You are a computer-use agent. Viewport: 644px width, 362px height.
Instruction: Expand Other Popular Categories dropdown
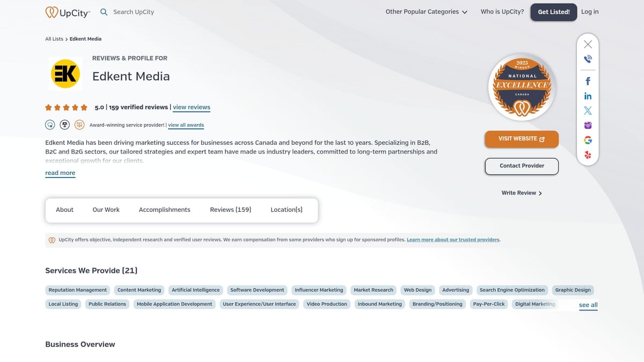point(426,12)
